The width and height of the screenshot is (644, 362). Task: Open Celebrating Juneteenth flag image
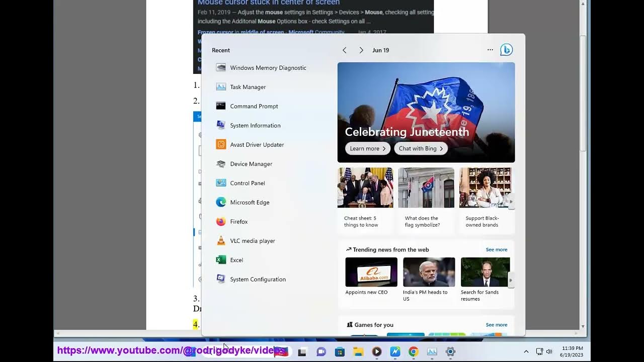tap(426, 112)
